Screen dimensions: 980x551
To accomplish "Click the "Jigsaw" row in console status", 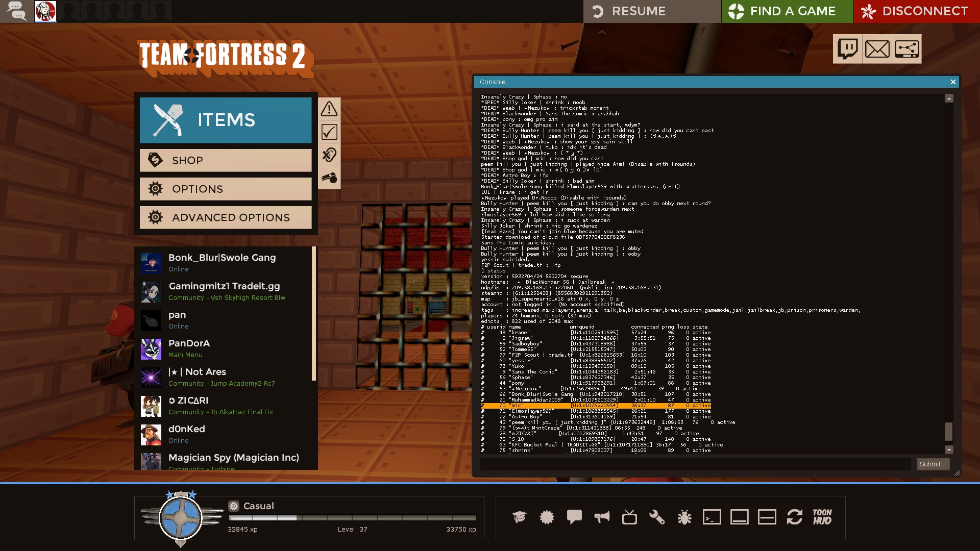I will coord(596,338).
